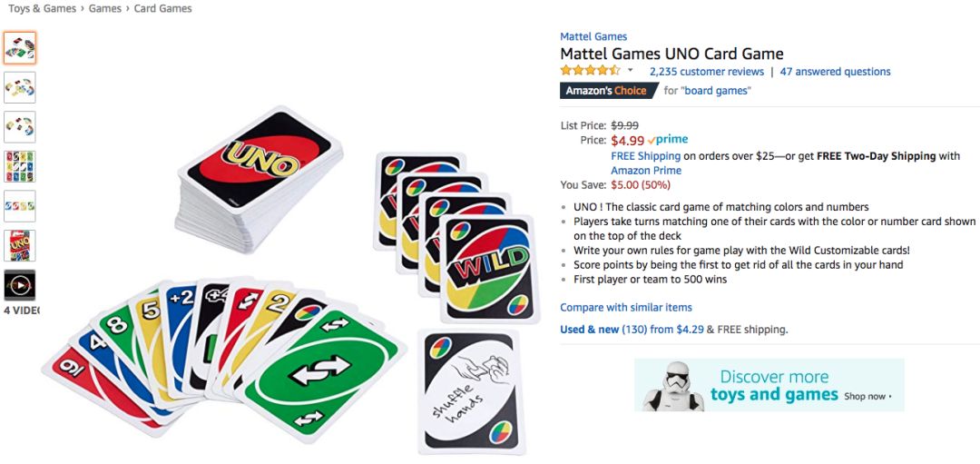
Task: Select the first product thumbnail image
Action: [x=19, y=47]
